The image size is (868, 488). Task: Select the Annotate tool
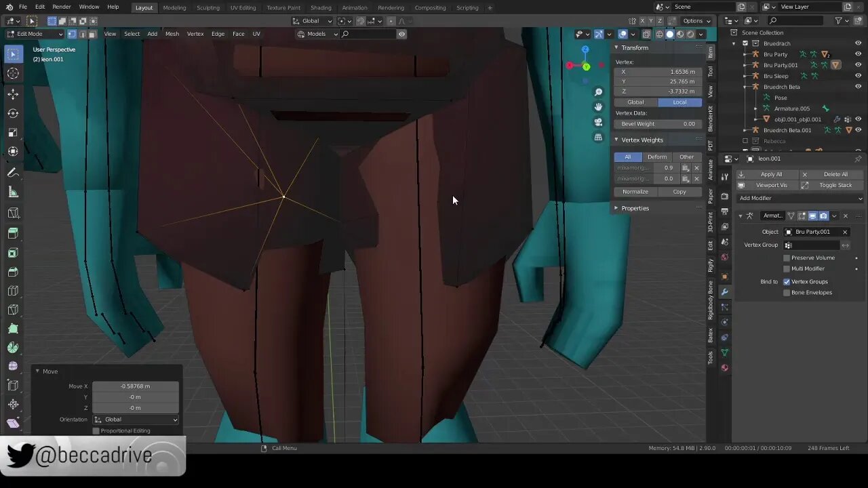(13, 173)
